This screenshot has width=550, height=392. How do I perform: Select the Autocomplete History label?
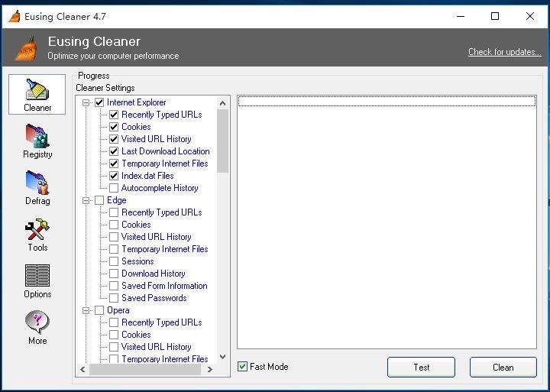pos(160,188)
